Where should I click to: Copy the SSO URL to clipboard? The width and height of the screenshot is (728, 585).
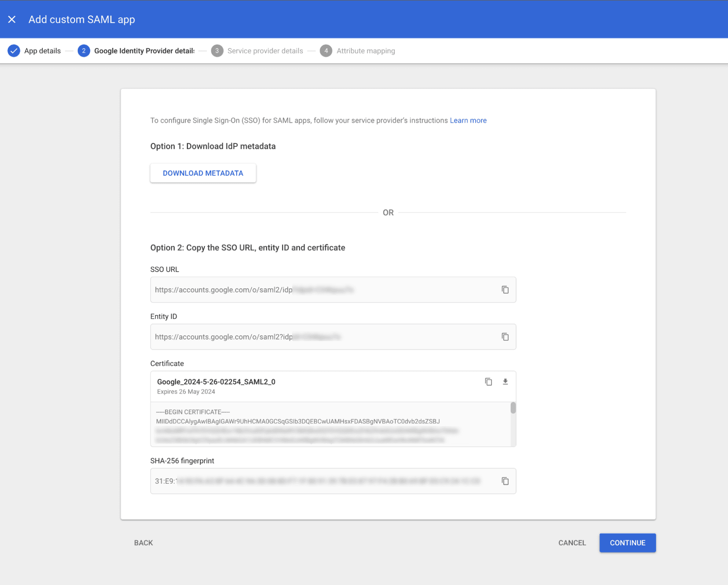point(505,290)
